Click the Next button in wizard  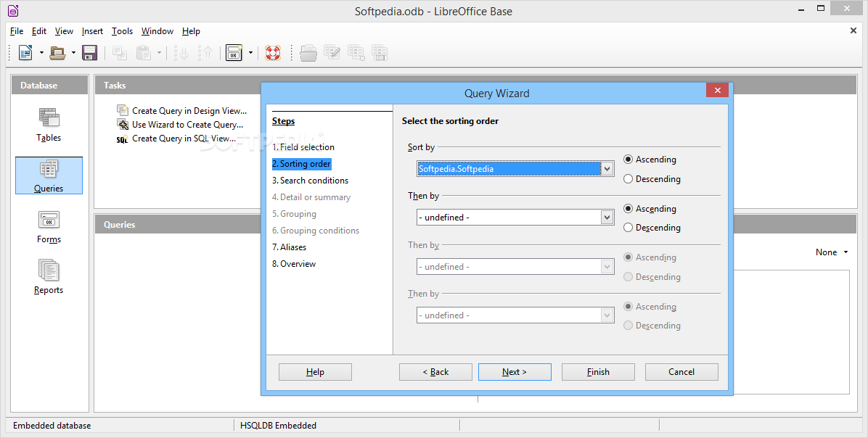click(x=515, y=372)
